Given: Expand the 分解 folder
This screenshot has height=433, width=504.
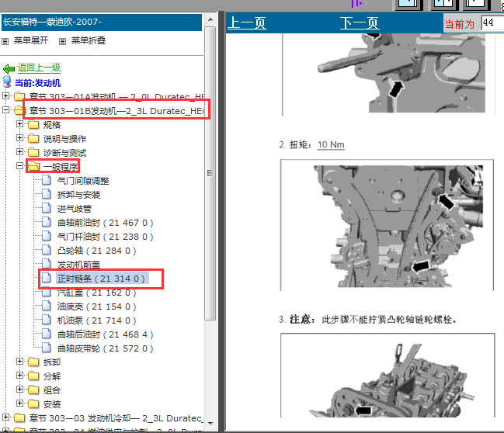Looking at the screenshot, I should (x=20, y=375).
